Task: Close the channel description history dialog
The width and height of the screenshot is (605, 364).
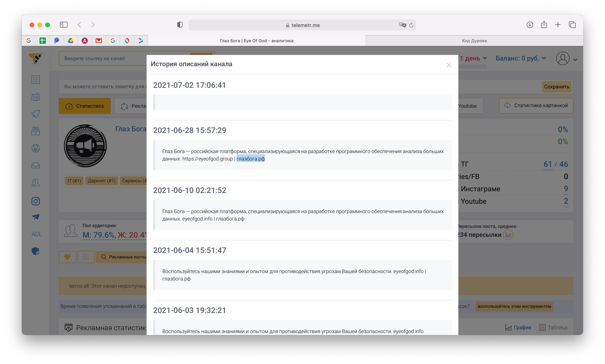Action: coord(449,65)
